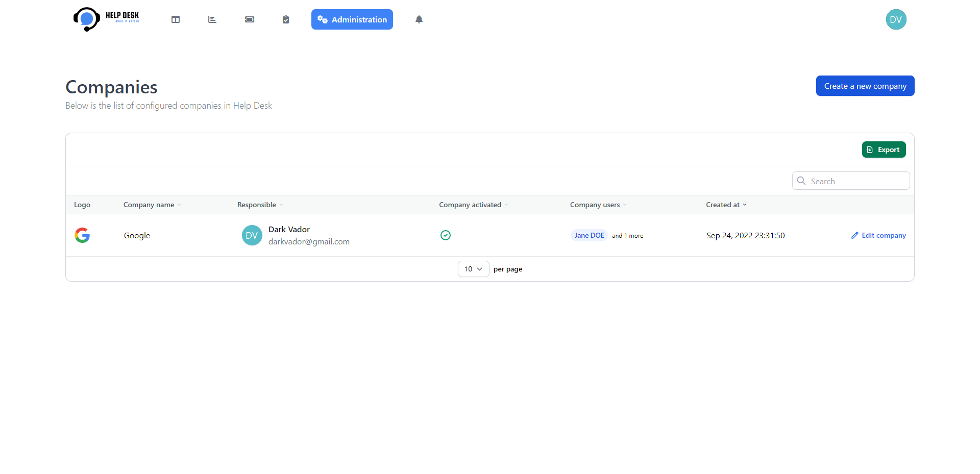Click Edit company link for Google
980x474 pixels.
coord(878,235)
